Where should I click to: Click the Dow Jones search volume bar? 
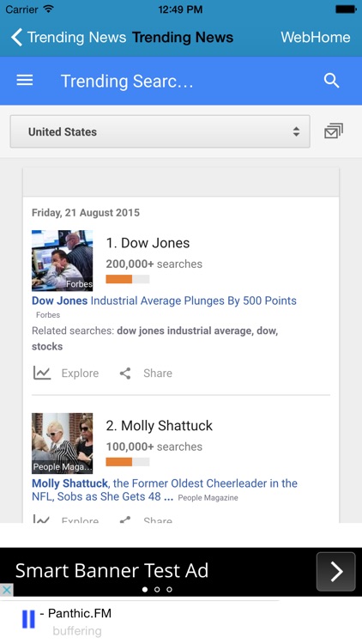(x=128, y=279)
